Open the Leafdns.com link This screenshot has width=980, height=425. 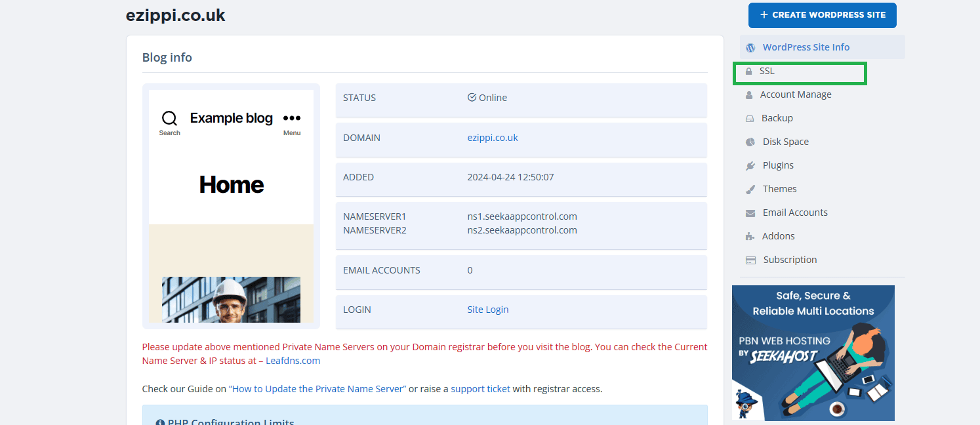pos(293,361)
